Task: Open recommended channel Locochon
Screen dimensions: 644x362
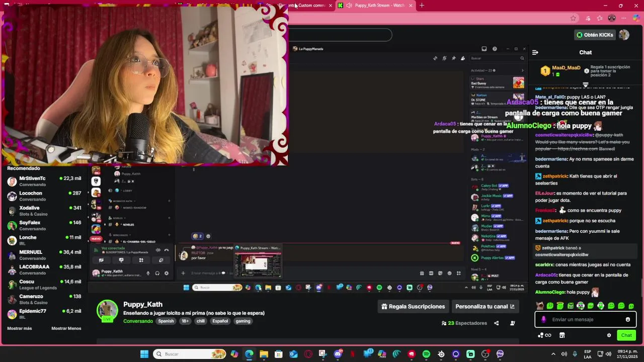Action: (44, 196)
